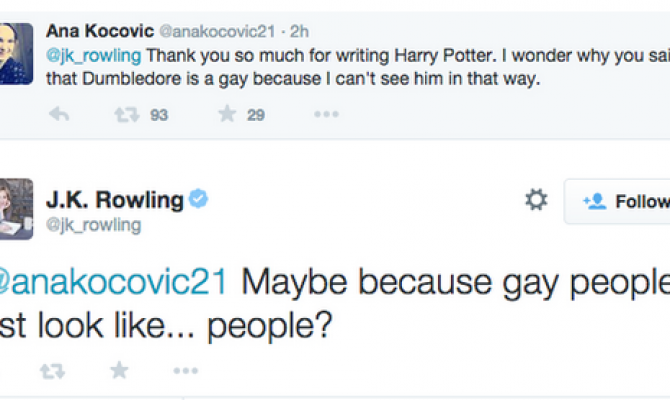Open the gear menu beside Follow
Image resolution: width=670 pixels, height=400 pixels.
536,200
